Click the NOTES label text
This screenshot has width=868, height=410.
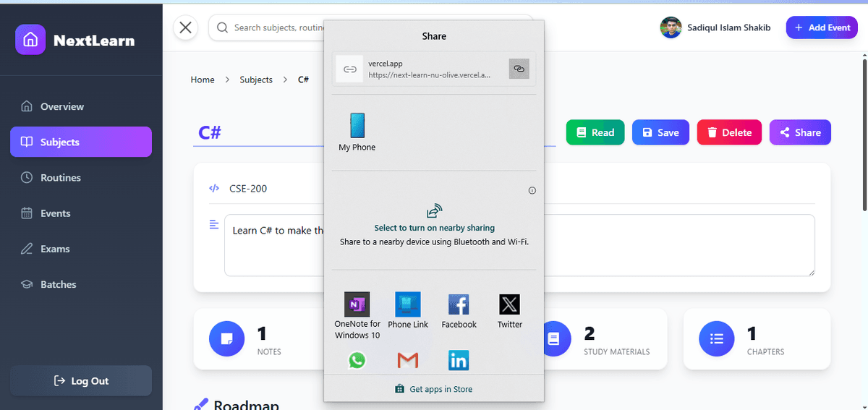pos(269,352)
